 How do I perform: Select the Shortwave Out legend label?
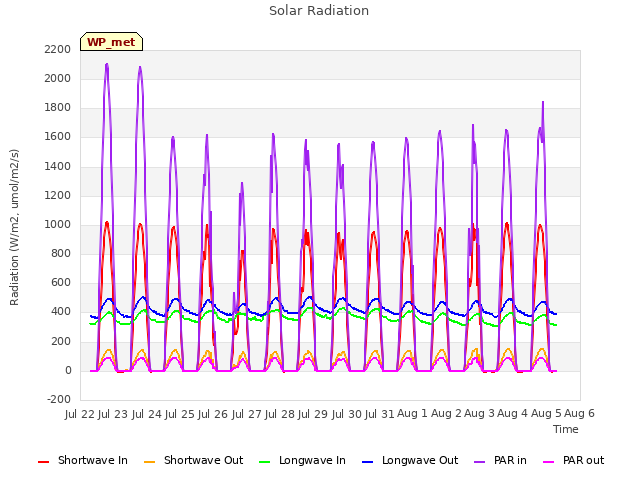(x=203, y=460)
